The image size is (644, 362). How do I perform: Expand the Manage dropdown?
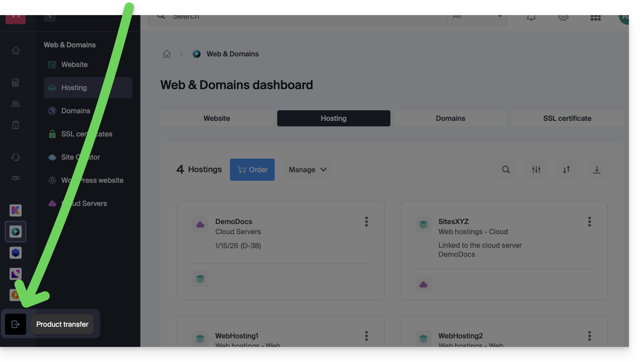tap(307, 170)
